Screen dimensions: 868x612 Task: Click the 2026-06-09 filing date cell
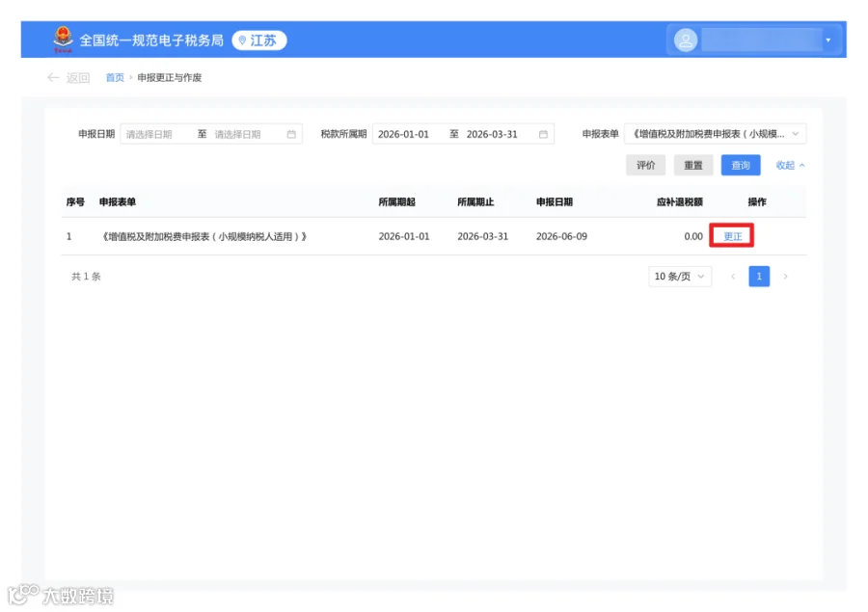click(561, 236)
